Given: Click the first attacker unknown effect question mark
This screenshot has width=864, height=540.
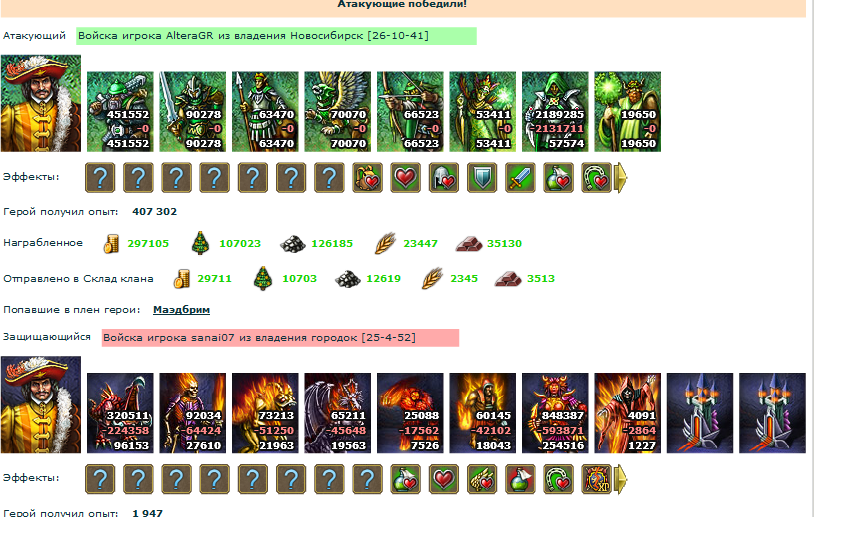Looking at the screenshot, I should click(100, 177).
